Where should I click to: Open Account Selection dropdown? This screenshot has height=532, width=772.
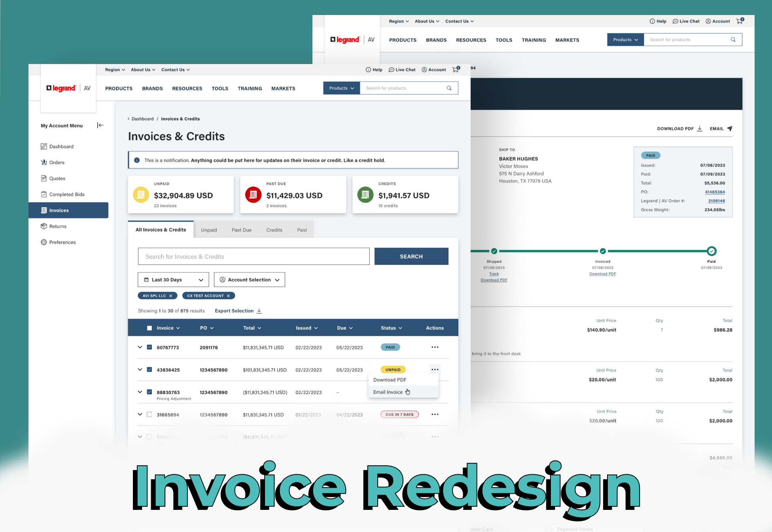click(x=249, y=279)
